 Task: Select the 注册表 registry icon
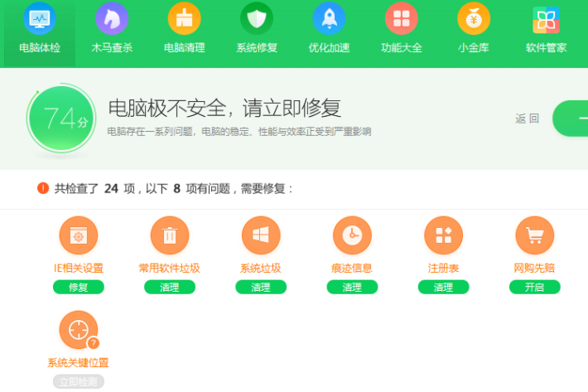443,235
